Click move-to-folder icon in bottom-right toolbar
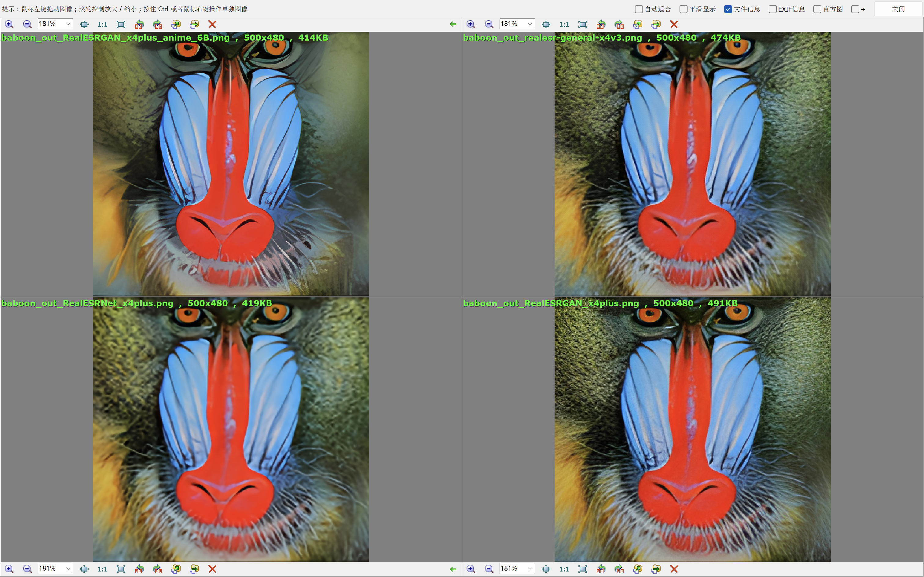The image size is (924, 577). (x=656, y=569)
